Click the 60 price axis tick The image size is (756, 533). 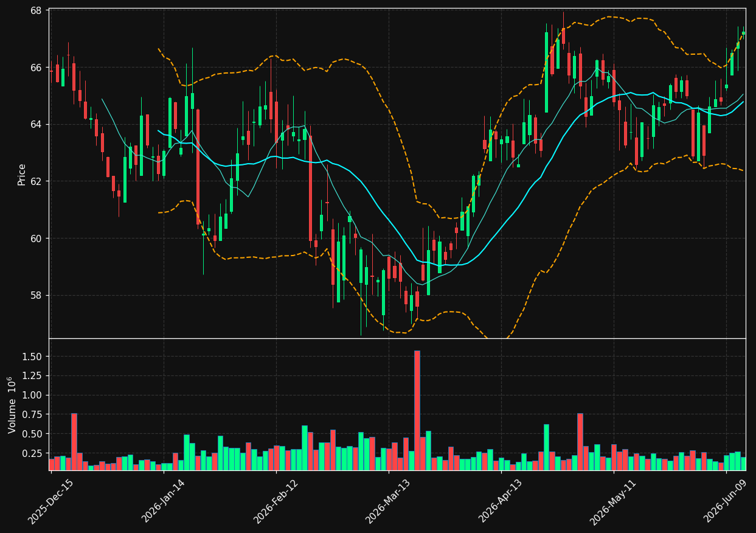(x=36, y=238)
